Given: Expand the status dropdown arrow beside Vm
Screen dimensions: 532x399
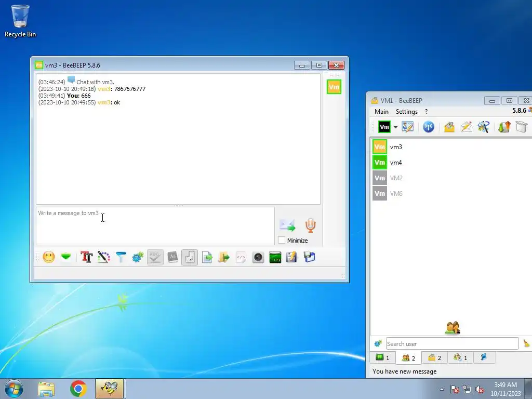Looking at the screenshot, I should (395, 127).
